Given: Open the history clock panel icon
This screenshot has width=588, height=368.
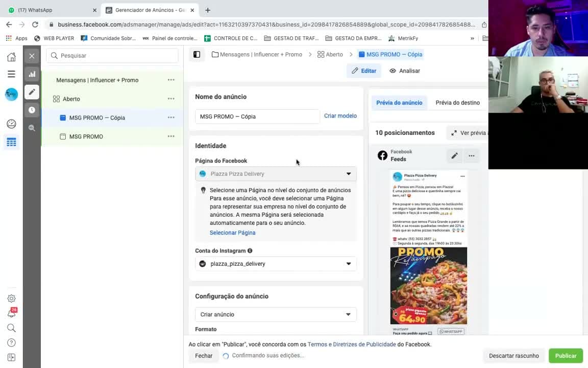Looking at the screenshot, I should 32,110.
